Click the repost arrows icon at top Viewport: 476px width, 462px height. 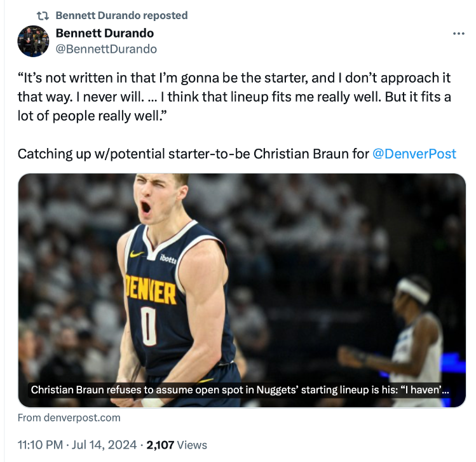point(44,15)
